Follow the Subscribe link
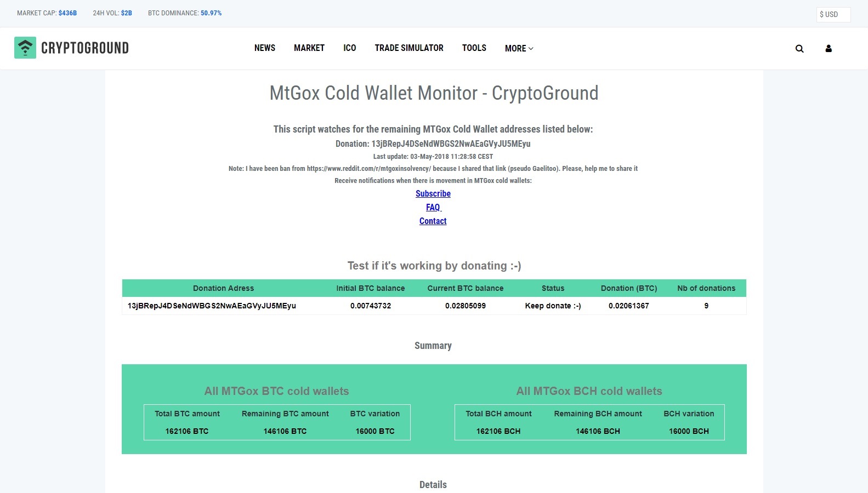This screenshot has width=868, height=493. coord(433,193)
